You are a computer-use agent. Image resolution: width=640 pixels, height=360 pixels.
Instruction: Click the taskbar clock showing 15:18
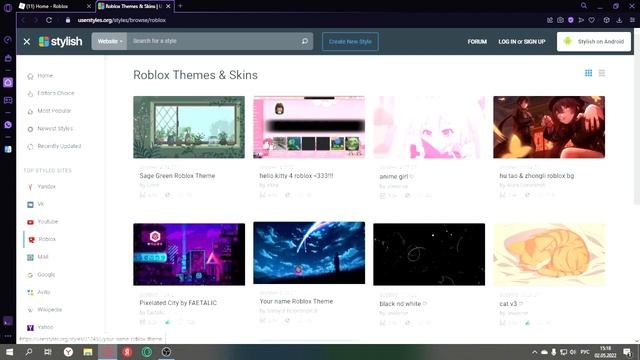tap(605, 352)
